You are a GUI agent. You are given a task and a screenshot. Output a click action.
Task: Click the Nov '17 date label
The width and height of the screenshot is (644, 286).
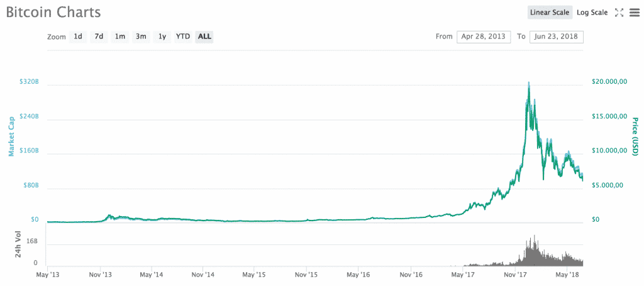click(x=515, y=273)
